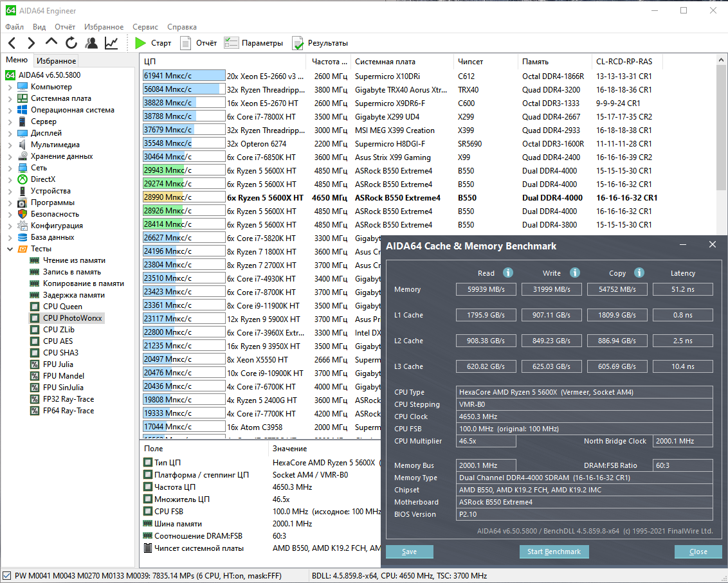
Task: Select the FPU Mandel test
Action: (x=64, y=376)
